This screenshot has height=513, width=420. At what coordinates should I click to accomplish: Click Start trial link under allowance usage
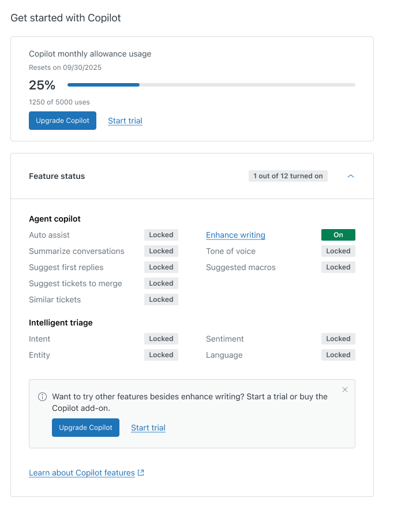[125, 121]
